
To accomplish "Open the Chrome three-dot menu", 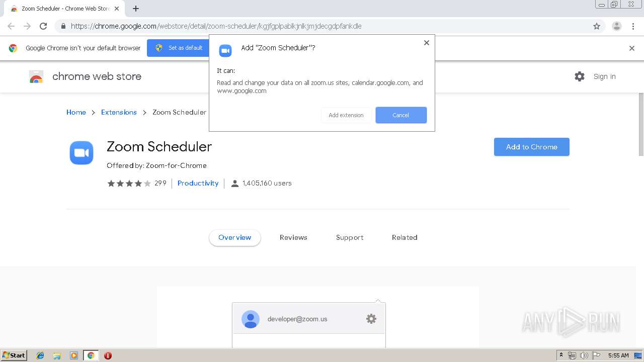I will coord(633,26).
